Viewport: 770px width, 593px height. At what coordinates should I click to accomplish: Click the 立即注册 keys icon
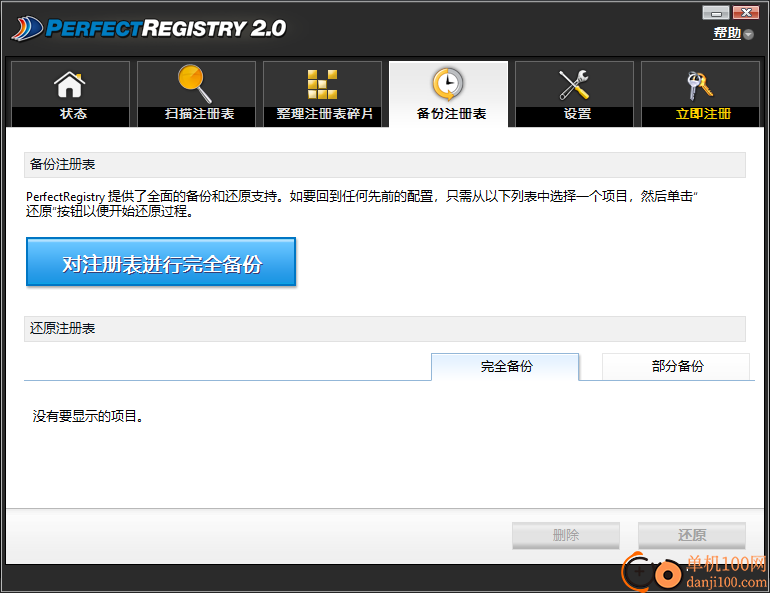pyautogui.click(x=700, y=85)
